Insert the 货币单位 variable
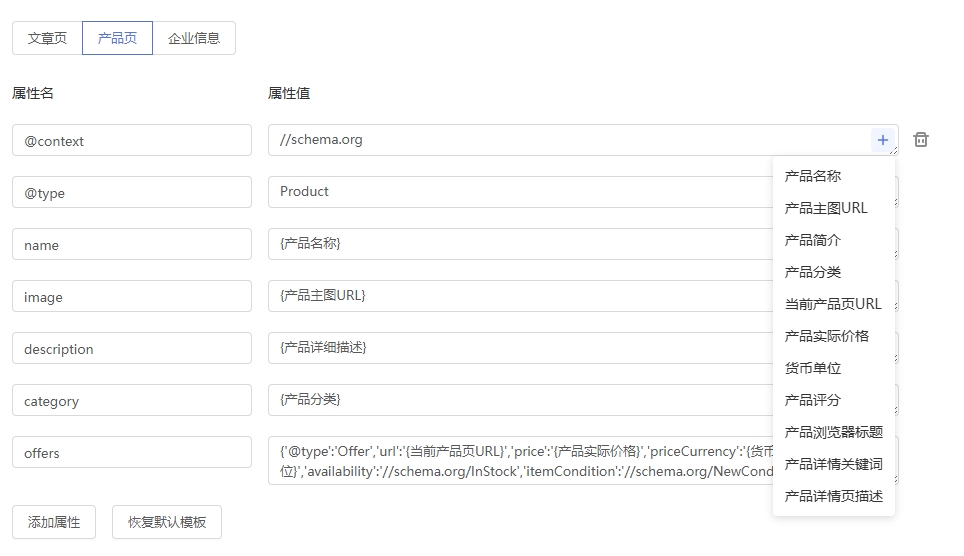Viewport: 964px width, 556px height. 813,368
